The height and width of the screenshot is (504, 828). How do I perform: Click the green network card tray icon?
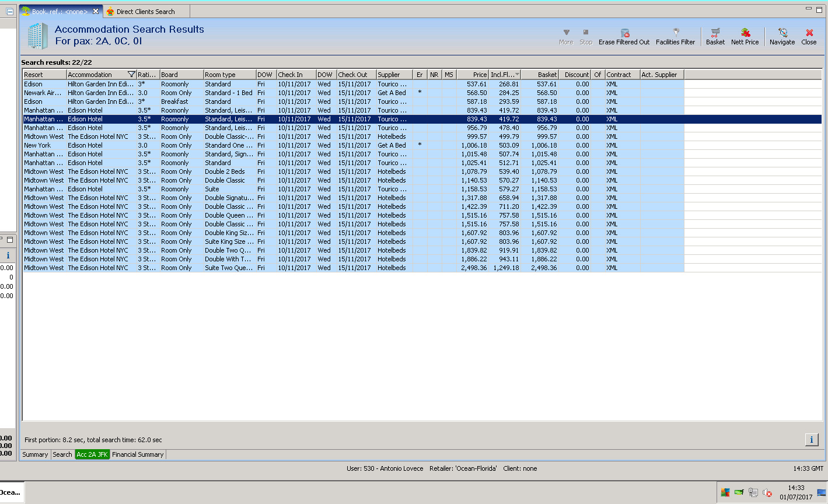coord(739,492)
